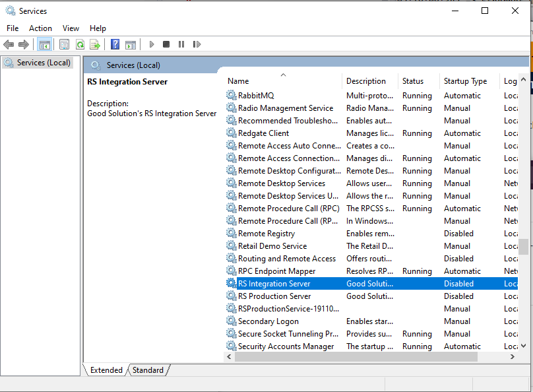Viewport: 533px width, 392px height.
Task: Toggle Show/Hide Console Tree toolbar icon
Action: point(45,44)
